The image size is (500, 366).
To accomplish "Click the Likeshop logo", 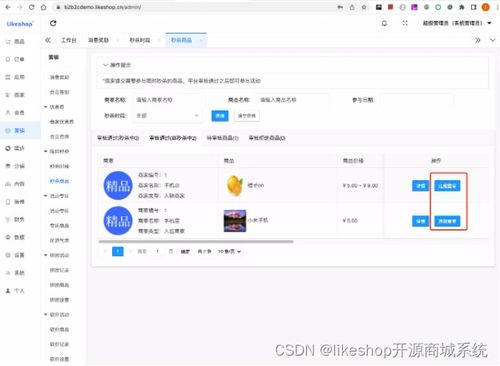I will click(20, 24).
